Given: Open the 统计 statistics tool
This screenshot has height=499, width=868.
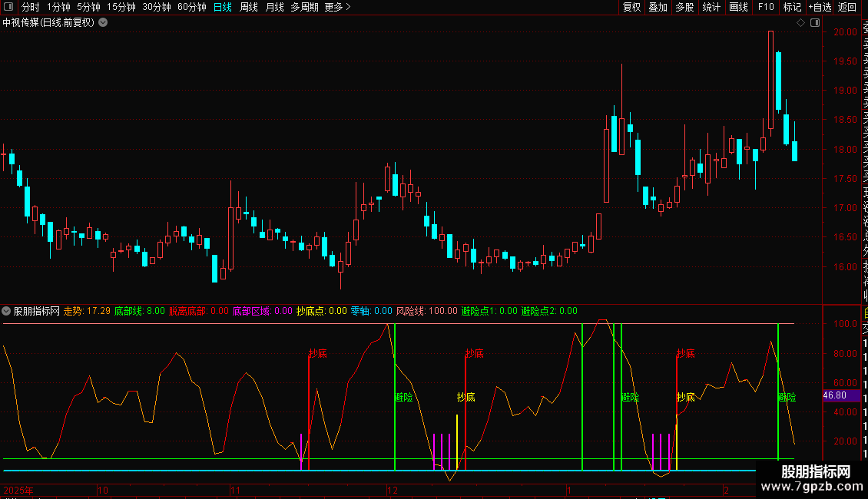Looking at the screenshot, I should [x=711, y=7].
